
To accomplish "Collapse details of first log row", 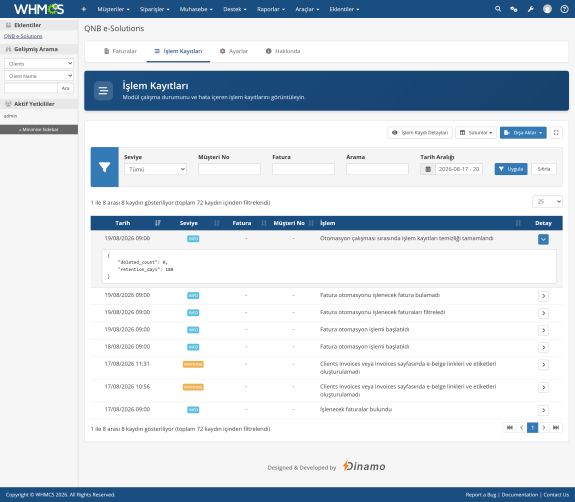I will point(543,239).
